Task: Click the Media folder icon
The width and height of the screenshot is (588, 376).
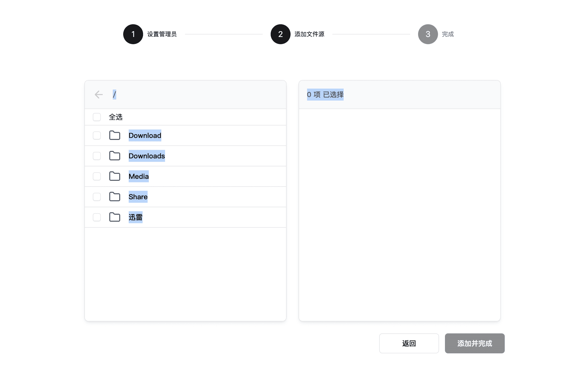Action: [114, 176]
